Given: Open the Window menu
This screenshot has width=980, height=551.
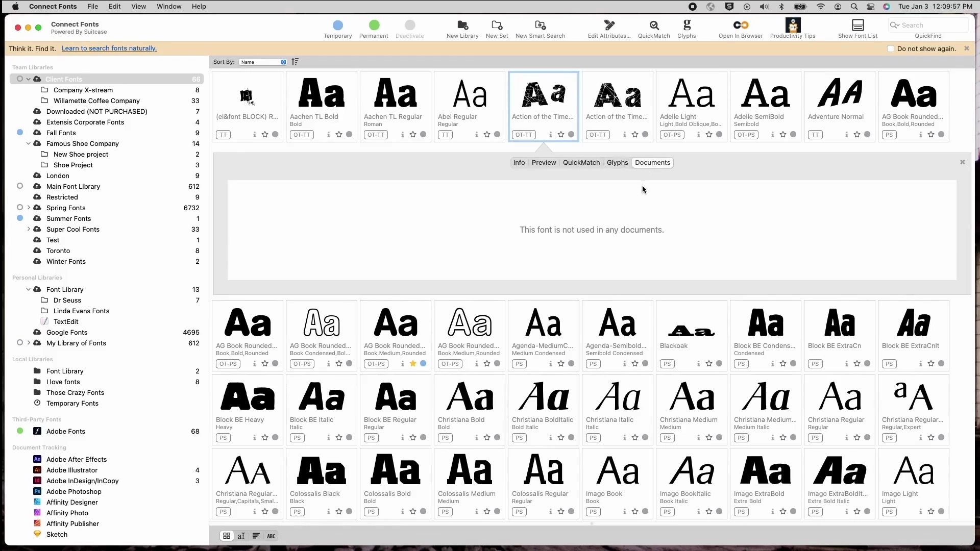Looking at the screenshot, I should point(169,7).
